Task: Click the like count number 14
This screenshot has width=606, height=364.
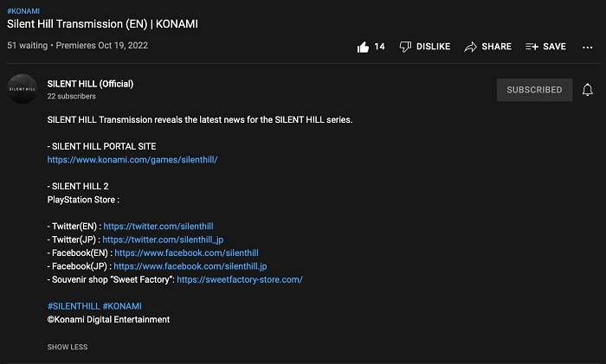Action: [379, 47]
